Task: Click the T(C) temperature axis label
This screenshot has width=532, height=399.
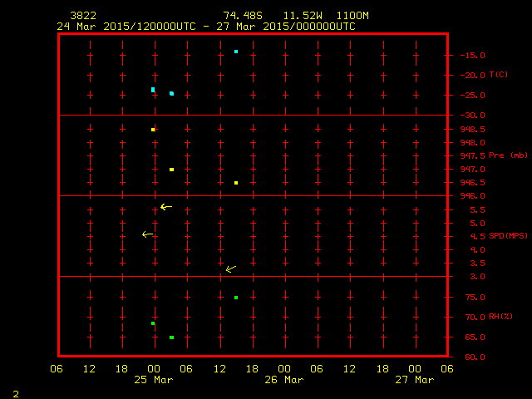Action: click(x=498, y=75)
